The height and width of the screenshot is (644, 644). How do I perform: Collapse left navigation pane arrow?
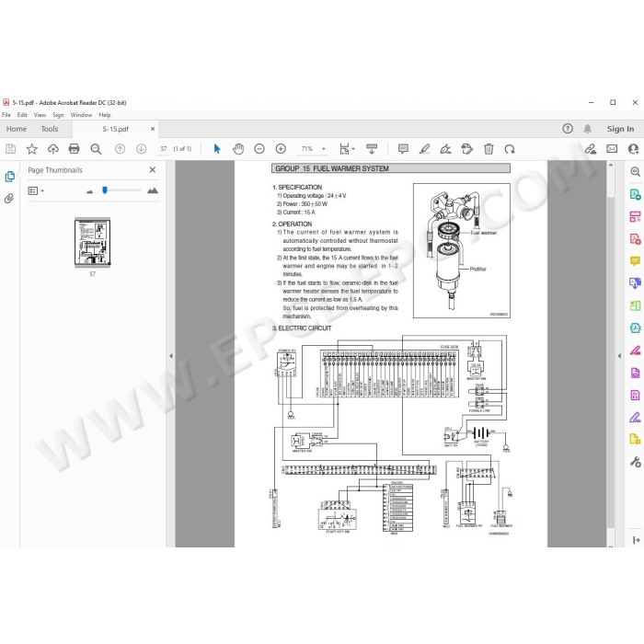click(171, 356)
